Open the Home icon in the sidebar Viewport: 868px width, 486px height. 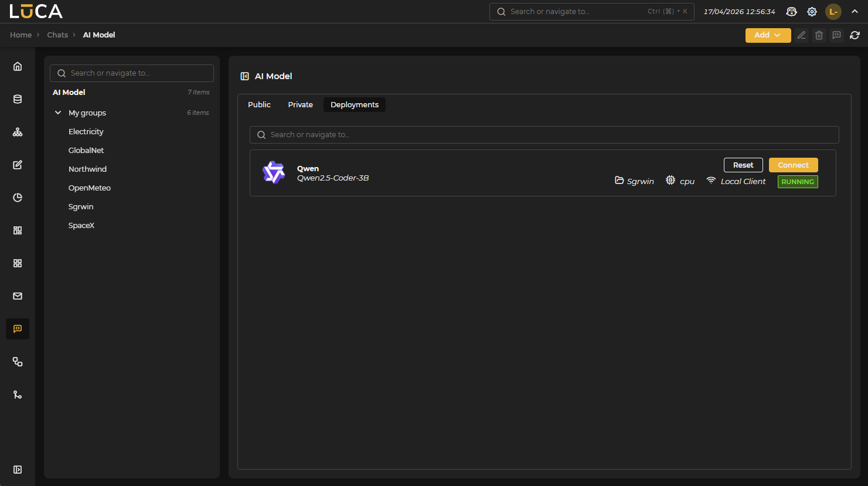[18, 66]
